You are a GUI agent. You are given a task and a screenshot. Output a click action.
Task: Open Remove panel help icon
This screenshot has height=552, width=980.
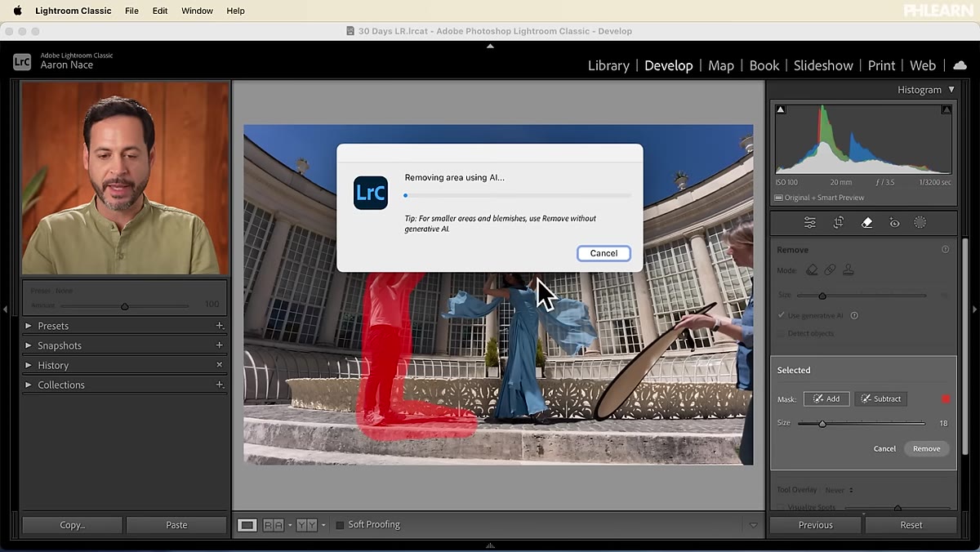tap(945, 250)
